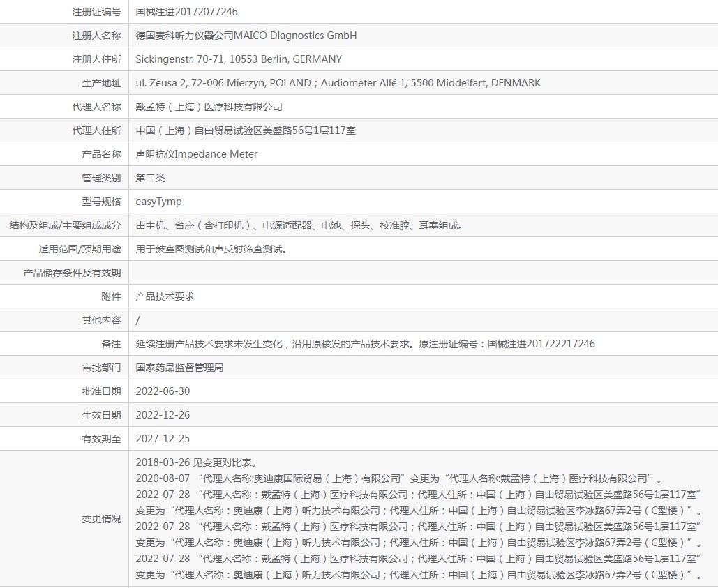
Task: Select the remark containing 国械注进201722217246
Action: [x=366, y=344]
